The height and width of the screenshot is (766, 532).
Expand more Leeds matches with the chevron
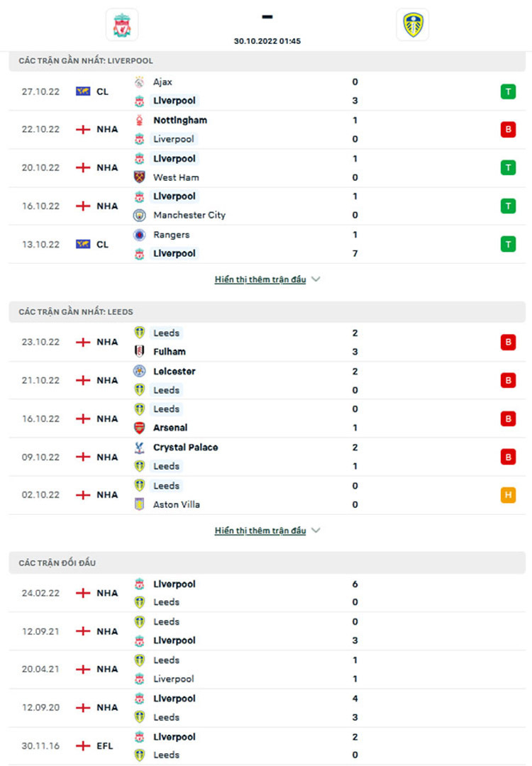(316, 531)
